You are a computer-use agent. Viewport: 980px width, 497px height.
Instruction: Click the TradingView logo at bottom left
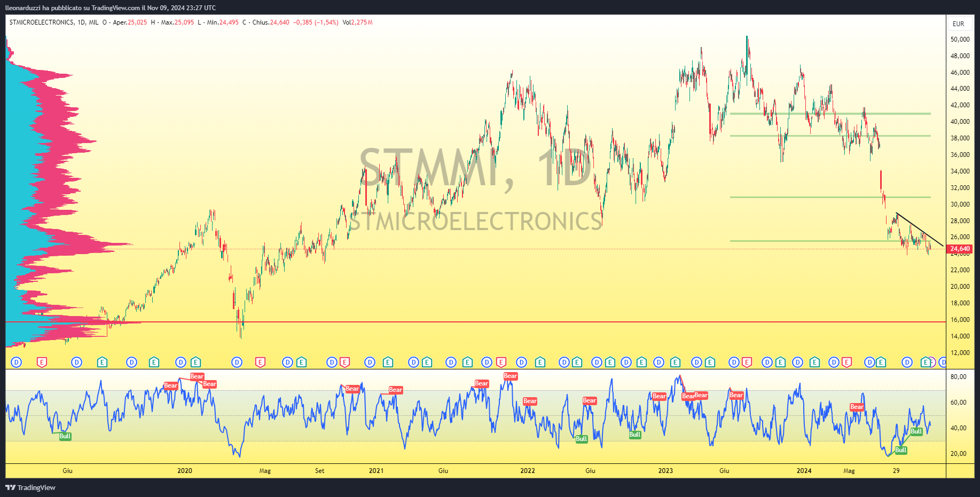click(30, 487)
